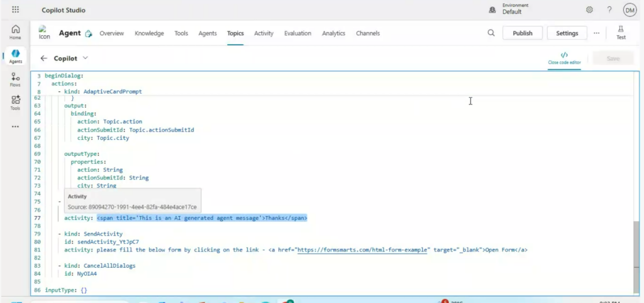Click the agent status badge icon
This screenshot has height=303, width=644.
(x=88, y=34)
